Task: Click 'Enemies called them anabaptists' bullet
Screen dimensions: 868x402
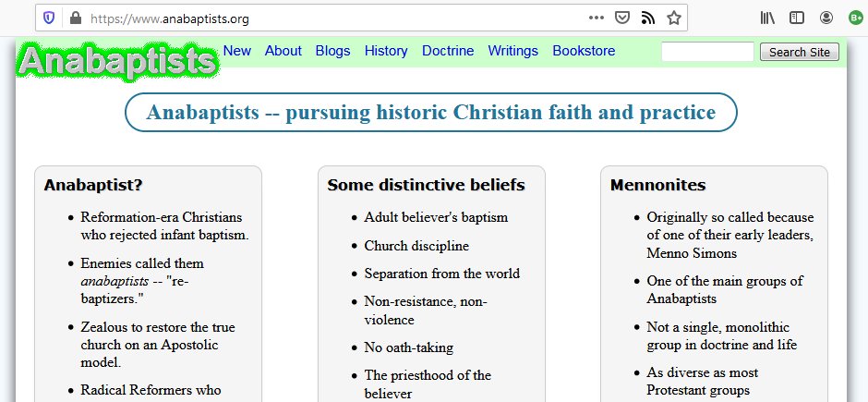Action: tap(142, 281)
